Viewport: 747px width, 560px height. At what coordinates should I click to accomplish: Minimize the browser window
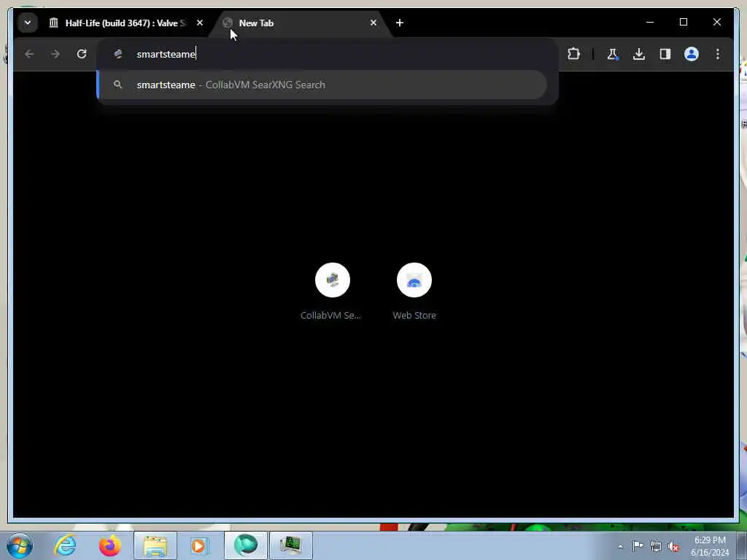650,23
